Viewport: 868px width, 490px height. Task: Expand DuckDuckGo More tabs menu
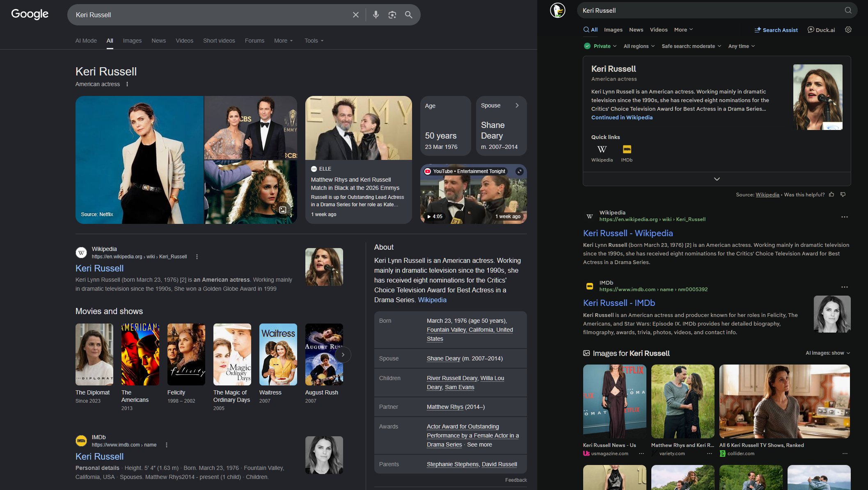[x=683, y=30]
